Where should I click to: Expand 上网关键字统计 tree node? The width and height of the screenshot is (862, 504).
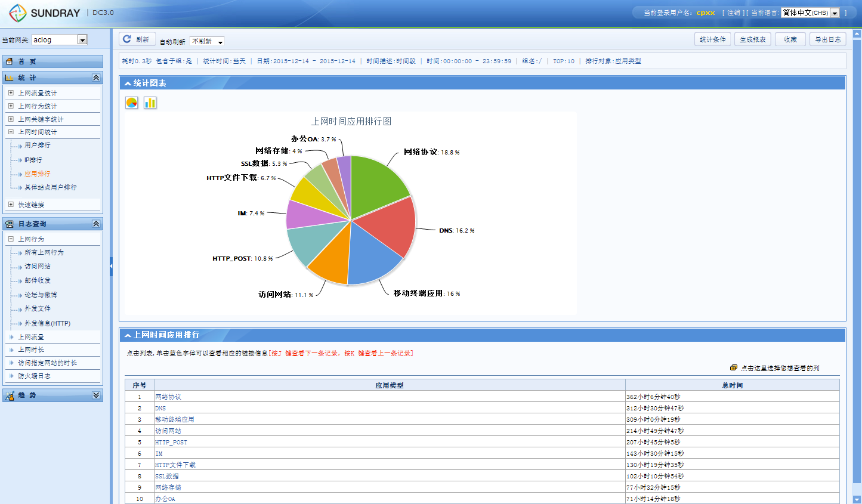coord(11,119)
